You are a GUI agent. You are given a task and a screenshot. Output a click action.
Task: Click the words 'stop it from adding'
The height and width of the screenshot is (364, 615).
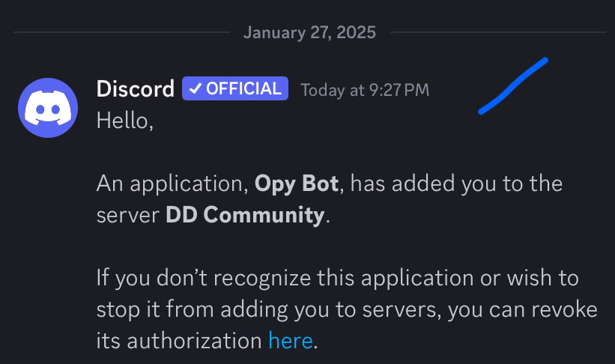click(193, 309)
